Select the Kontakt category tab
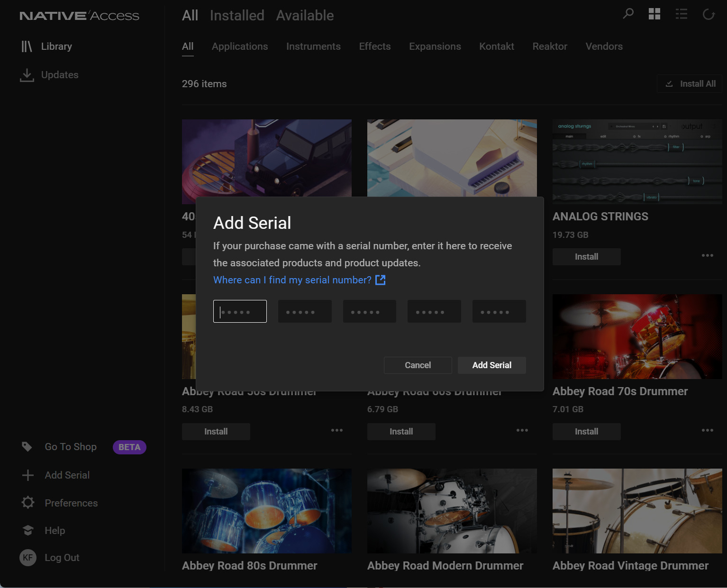The width and height of the screenshot is (727, 588). pyautogui.click(x=497, y=46)
